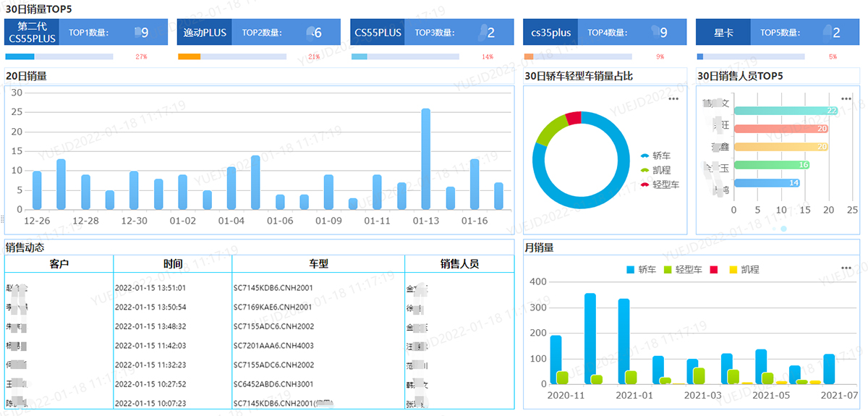Click the 30日轿车轻型车销量占比 panel title
The width and height of the screenshot is (868, 416).
[x=579, y=75]
